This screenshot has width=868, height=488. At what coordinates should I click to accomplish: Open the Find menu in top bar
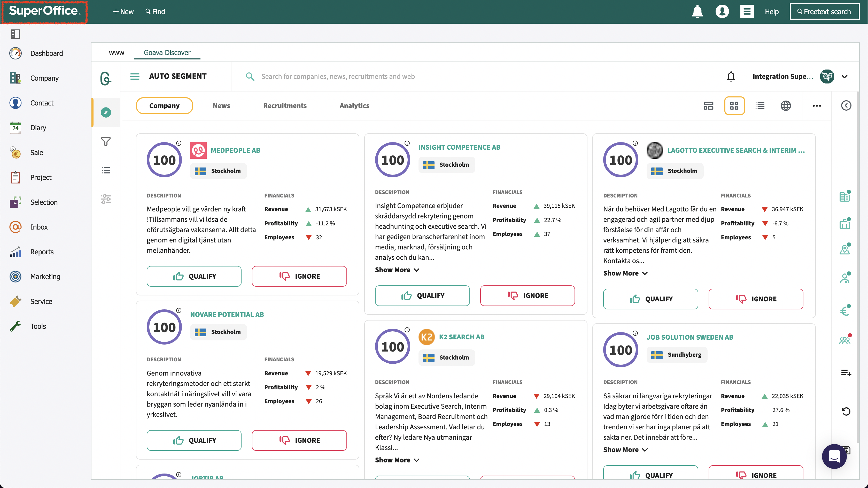pos(155,11)
